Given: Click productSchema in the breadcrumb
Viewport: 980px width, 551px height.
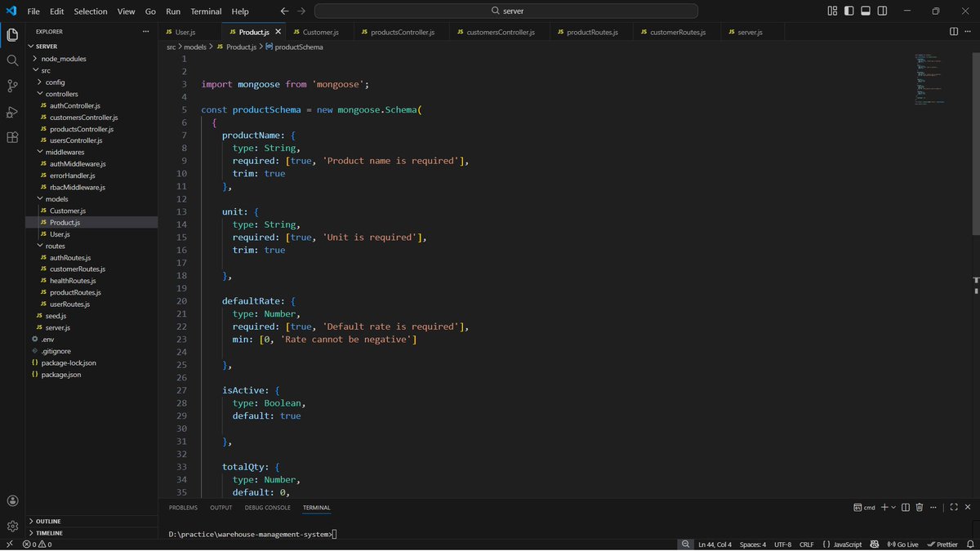Looking at the screenshot, I should coord(298,47).
